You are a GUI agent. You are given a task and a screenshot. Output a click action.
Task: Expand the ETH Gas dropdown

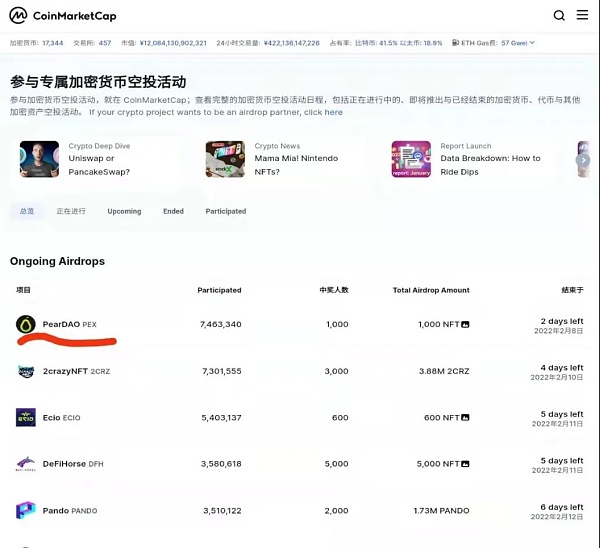[x=532, y=43]
